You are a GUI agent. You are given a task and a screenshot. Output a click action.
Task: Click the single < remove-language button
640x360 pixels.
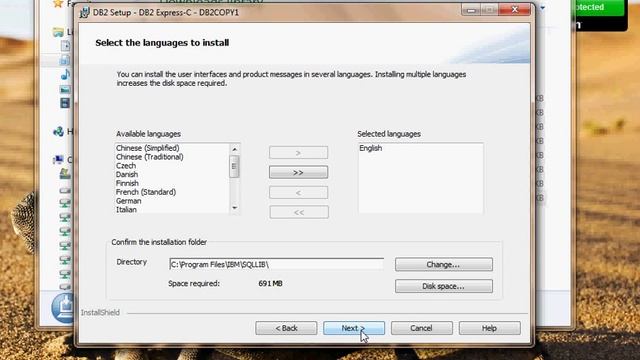[x=298, y=192]
